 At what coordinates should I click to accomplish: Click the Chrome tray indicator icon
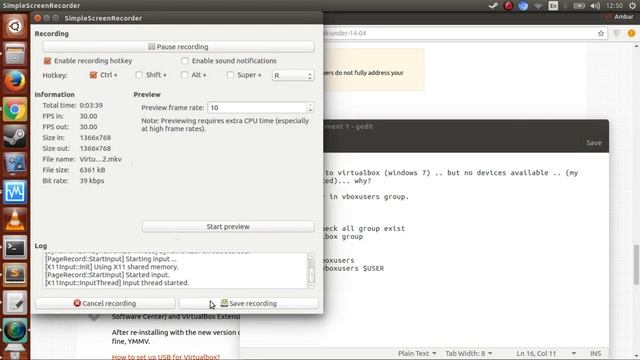tap(523, 6)
